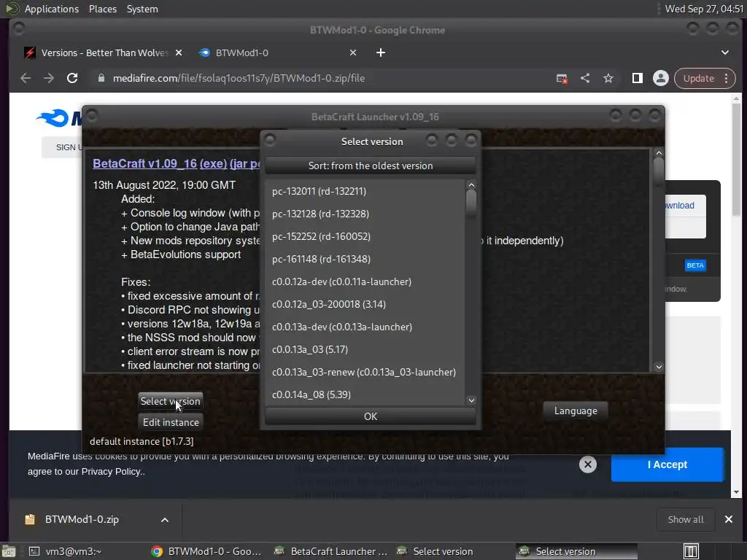Image resolution: width=747 pixels, height=560 pixels.
Task: Expand Chrome tab search chevron
Action: click(724, 52)
